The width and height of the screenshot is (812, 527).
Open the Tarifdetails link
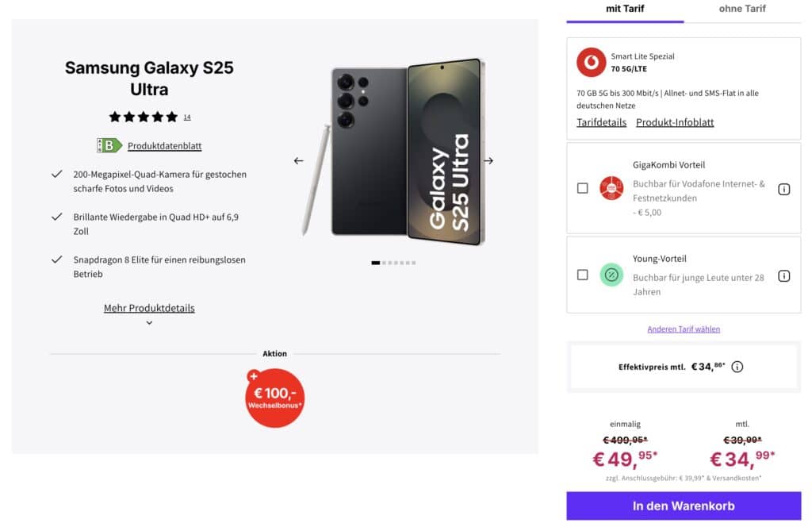pos(601,122)
